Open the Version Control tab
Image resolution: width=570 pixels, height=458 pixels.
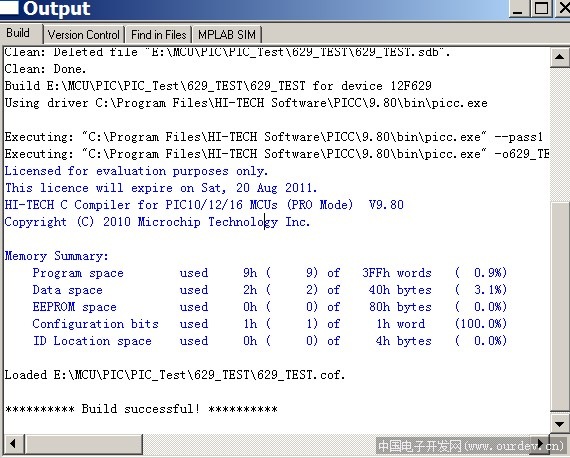coord(84,35)
